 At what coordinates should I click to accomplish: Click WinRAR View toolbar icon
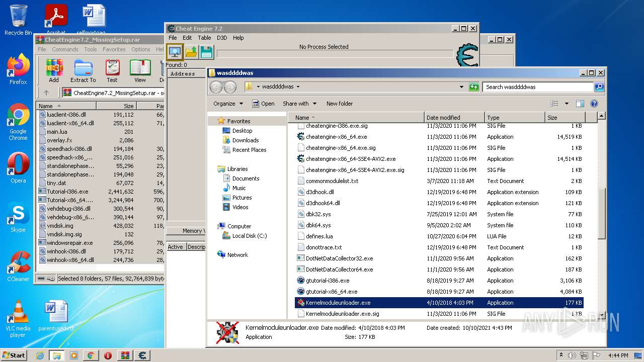[140, 71]
